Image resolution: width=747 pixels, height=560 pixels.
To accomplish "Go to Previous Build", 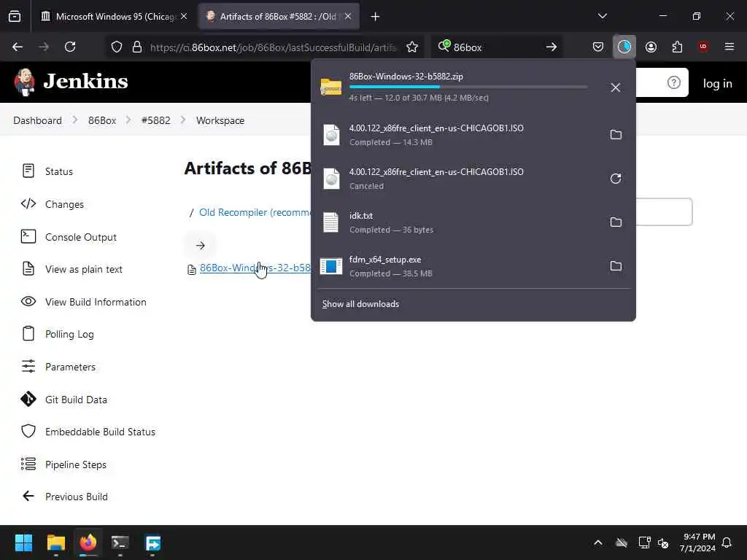I will [64, 496].
